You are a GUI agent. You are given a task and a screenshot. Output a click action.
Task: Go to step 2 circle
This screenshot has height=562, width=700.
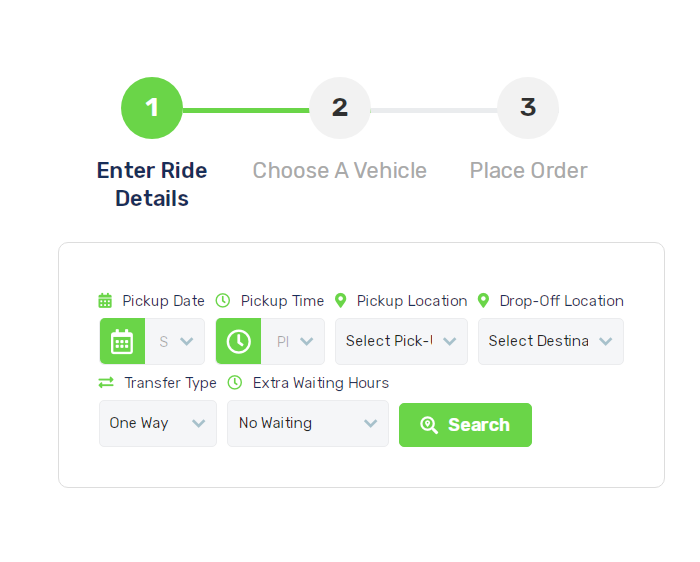(x=340, y=108)
